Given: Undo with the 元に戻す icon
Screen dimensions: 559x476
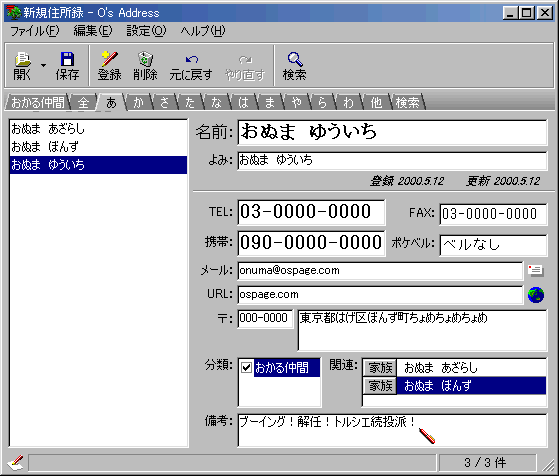Looking at the screenshot, I should (x=191, y=66).
